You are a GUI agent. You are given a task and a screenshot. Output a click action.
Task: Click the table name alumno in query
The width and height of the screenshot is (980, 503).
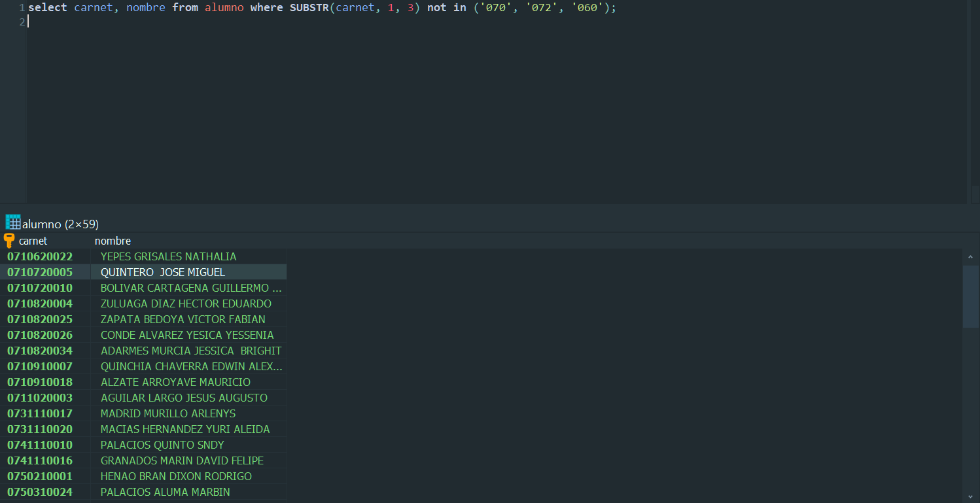click(224, 8)
